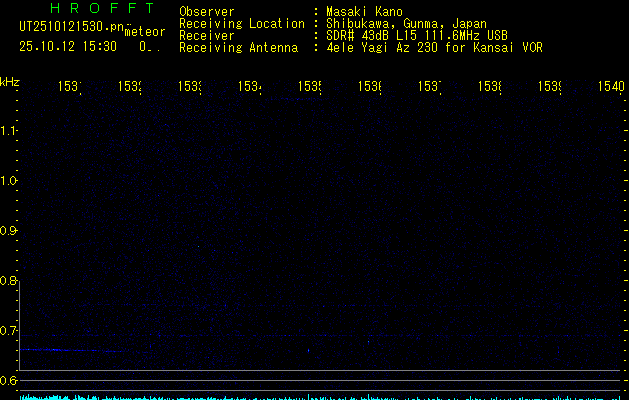Click the 0.8 kHz axis label
Image resolution: width=629 pixels, height=400 pixels.
pyautogui.click(x=8, y=280)
